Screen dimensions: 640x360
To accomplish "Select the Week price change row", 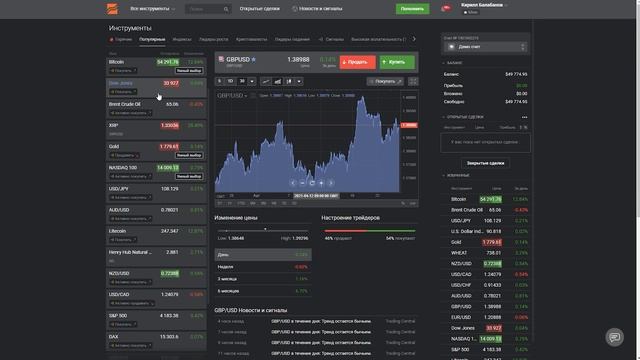I will coord(263,267).
